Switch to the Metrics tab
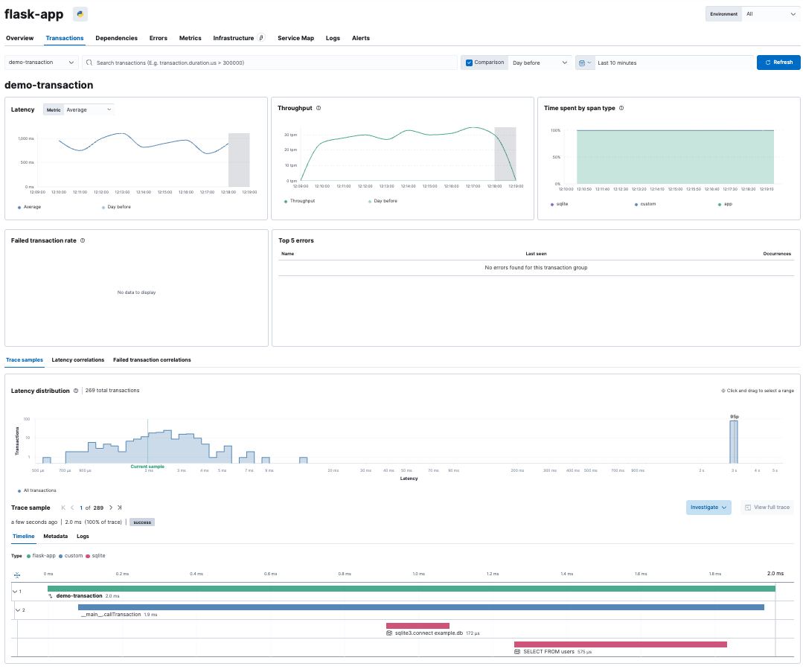Viewport: 803px width, 672px height. coord(190,38)
